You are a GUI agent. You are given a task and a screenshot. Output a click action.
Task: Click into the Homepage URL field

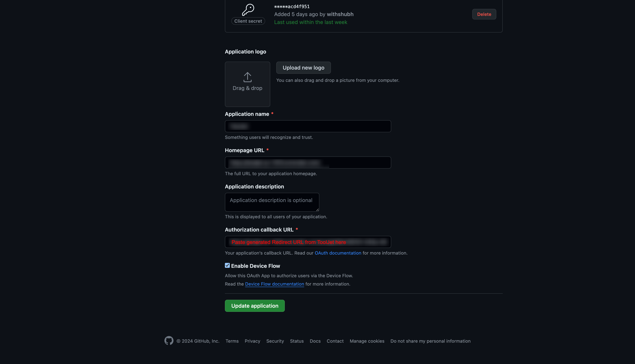308,163
